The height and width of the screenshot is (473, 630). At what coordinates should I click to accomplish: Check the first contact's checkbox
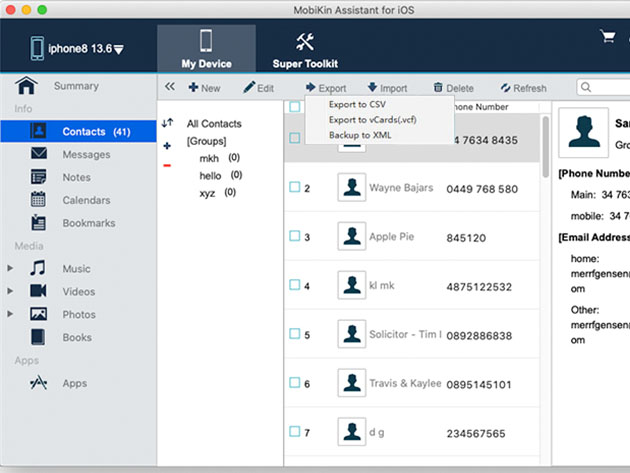(x=295, y=138)
